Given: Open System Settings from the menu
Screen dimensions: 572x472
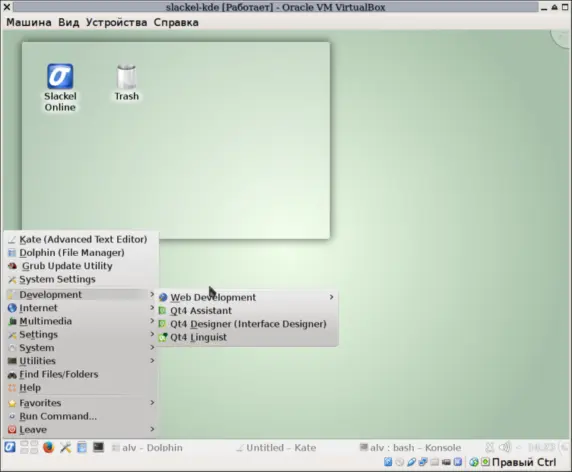Looking at the screenshot, I should [81, 279].
